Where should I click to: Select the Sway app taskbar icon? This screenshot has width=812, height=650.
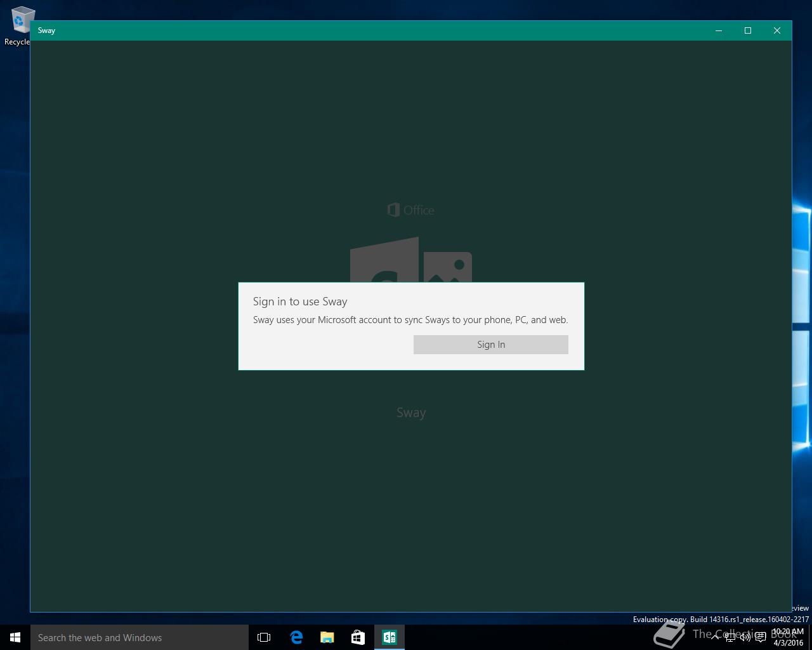(389, 637)
